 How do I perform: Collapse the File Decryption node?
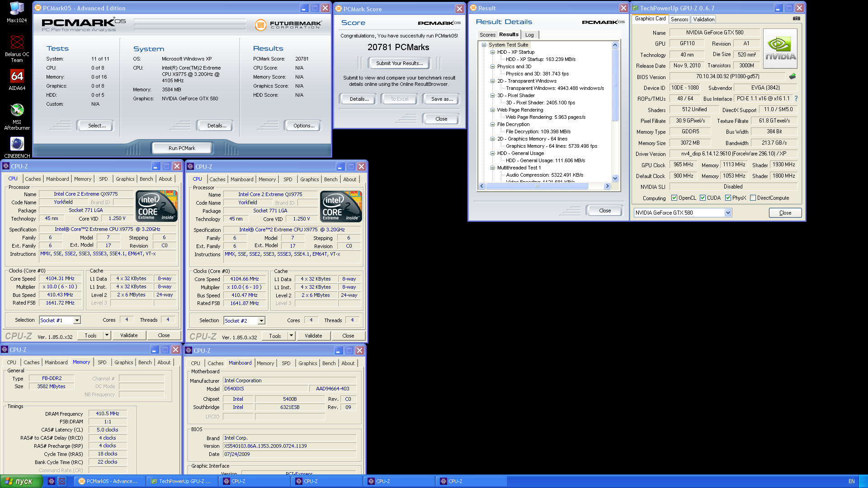coord(492,124)
